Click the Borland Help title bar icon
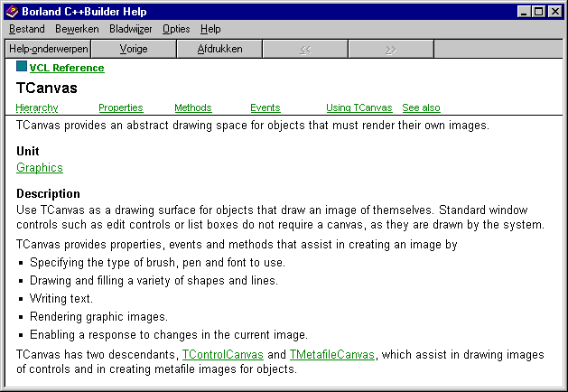Screen dimensions: 568x392 pos(11,11)
